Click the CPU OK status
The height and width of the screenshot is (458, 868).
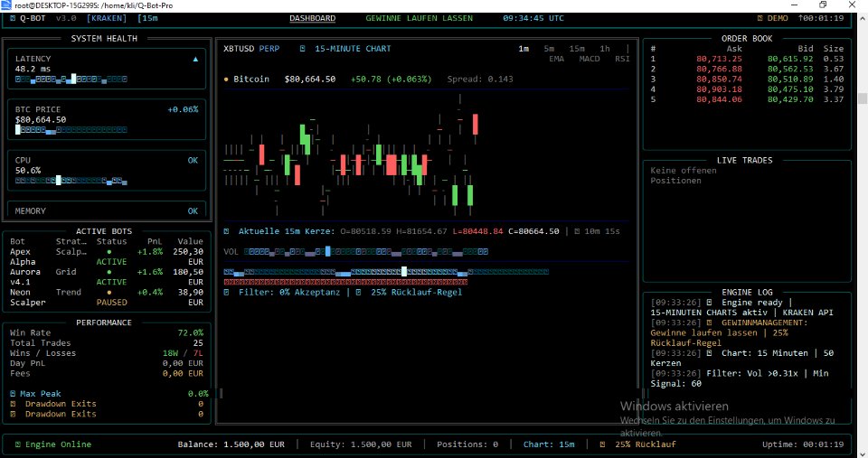tap(193, 161)
